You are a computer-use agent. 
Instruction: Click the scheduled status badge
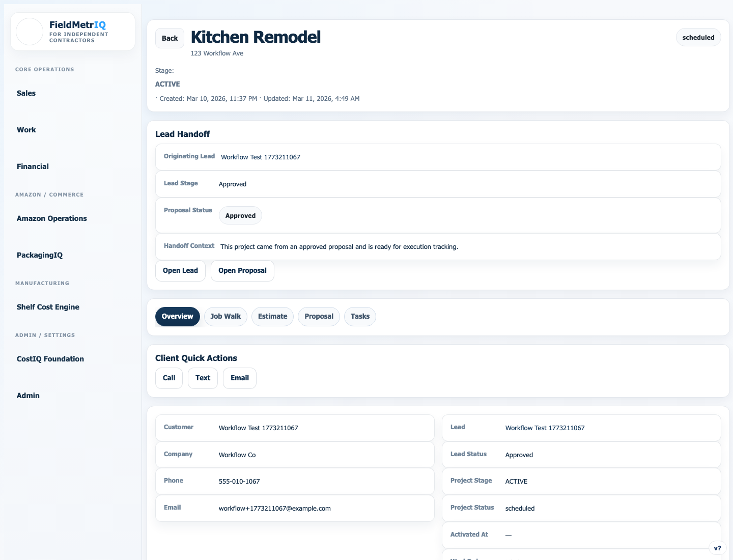tap(698, 37)
